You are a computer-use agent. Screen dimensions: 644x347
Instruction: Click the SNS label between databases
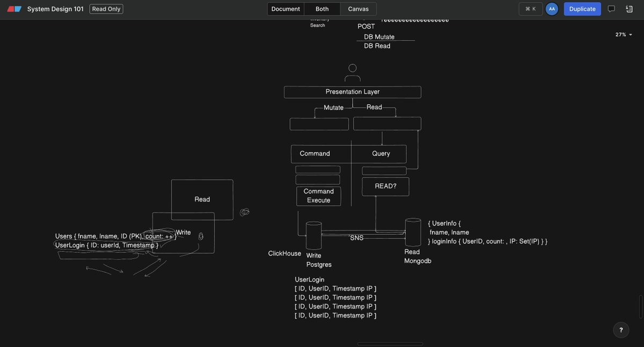357,237
